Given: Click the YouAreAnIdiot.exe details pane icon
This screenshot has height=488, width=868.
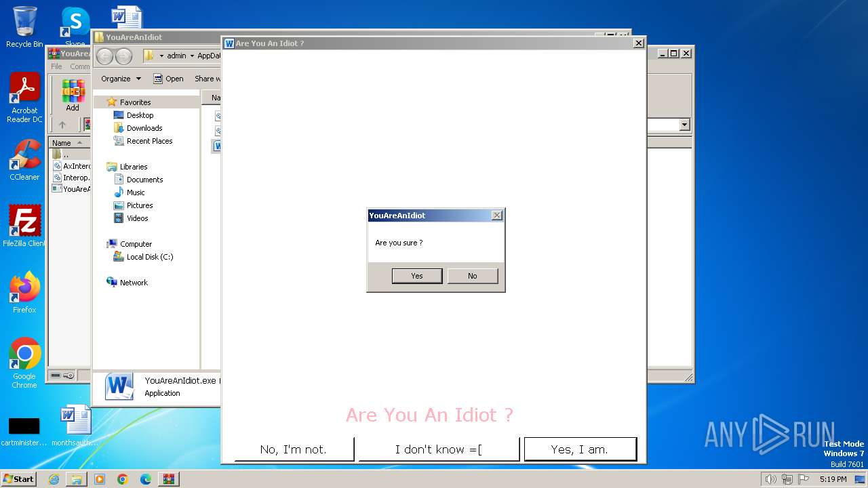Looking at the screenshot, I should pos(119,386).
